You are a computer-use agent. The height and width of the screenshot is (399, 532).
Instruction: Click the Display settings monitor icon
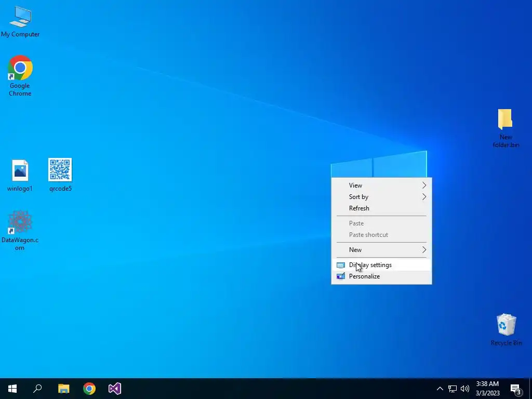(x=341, y=265)
